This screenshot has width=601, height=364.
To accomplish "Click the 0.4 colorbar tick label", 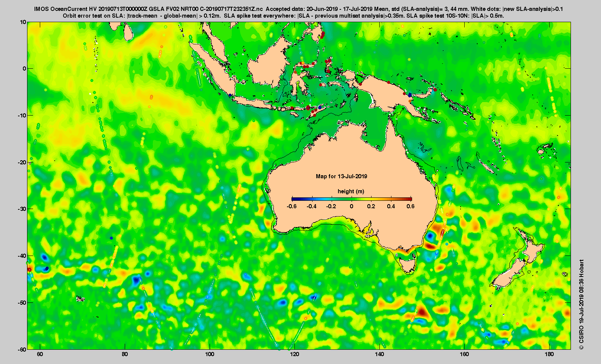I will (391, 206).
